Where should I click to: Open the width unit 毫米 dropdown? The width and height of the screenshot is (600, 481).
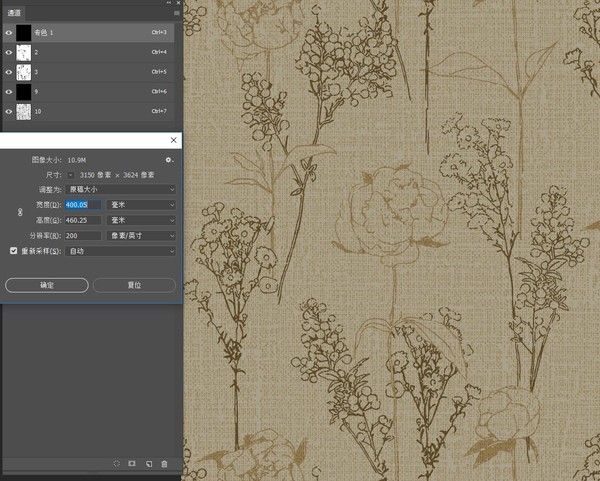(141, 205)
